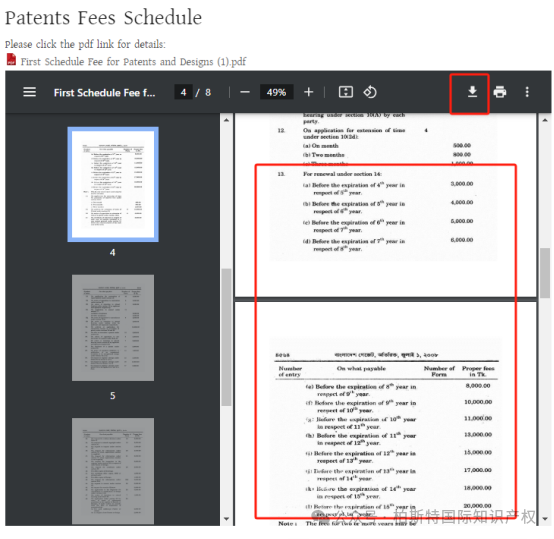Select the page 5 thumbnail
Viewport: 554px width, 539px height.
pos(113,328)
